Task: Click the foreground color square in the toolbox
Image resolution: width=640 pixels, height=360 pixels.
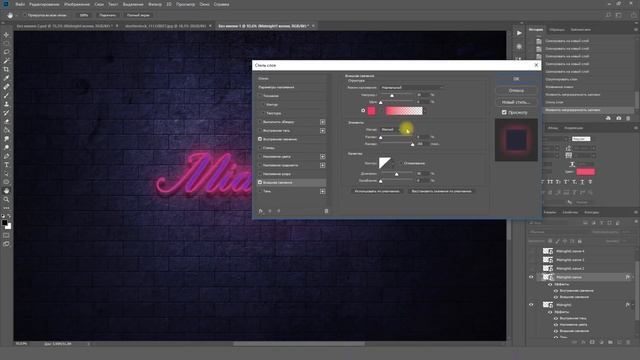Action: click(4, 222)
